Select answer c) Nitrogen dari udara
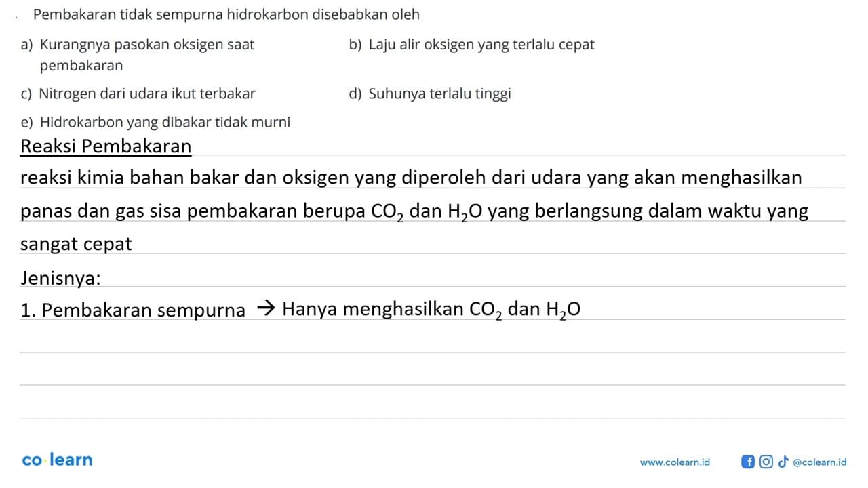The width and height of the screenshot is (868, 488). coord(138,94)
